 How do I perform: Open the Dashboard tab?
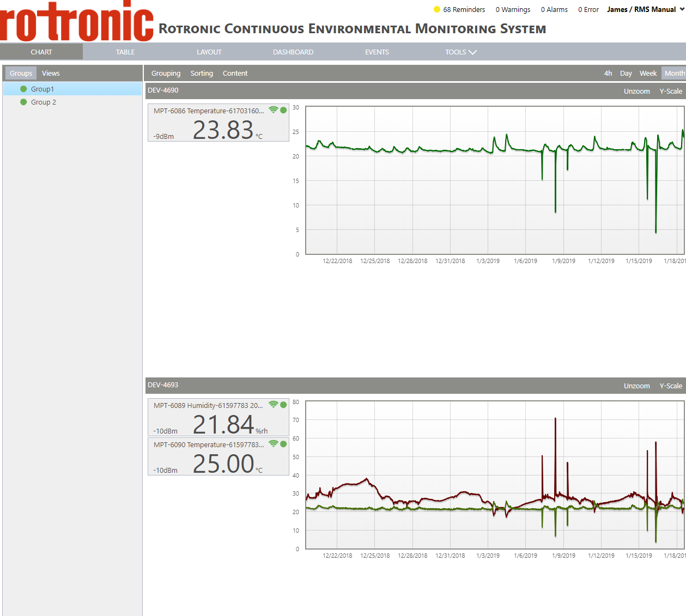coord(293,52)
